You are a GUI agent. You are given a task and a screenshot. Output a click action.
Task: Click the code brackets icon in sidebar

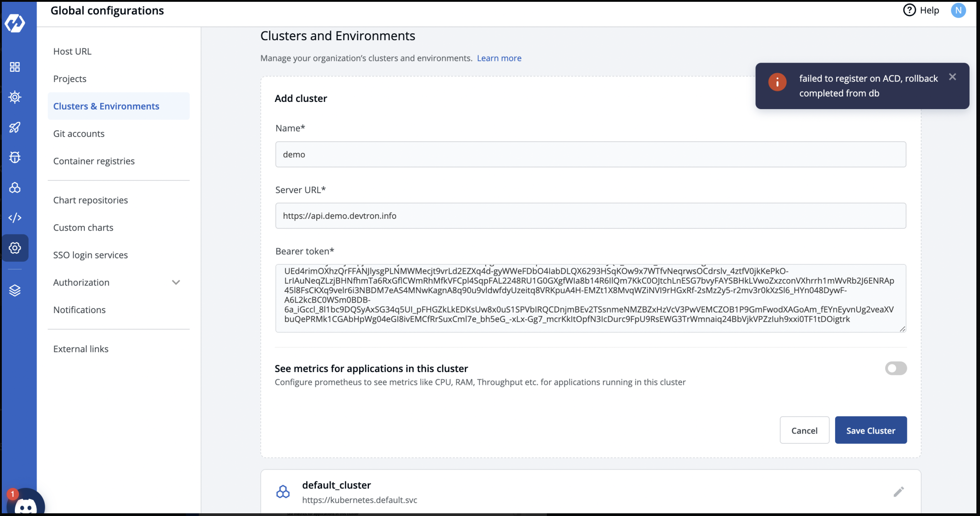(x=15, y=218)
